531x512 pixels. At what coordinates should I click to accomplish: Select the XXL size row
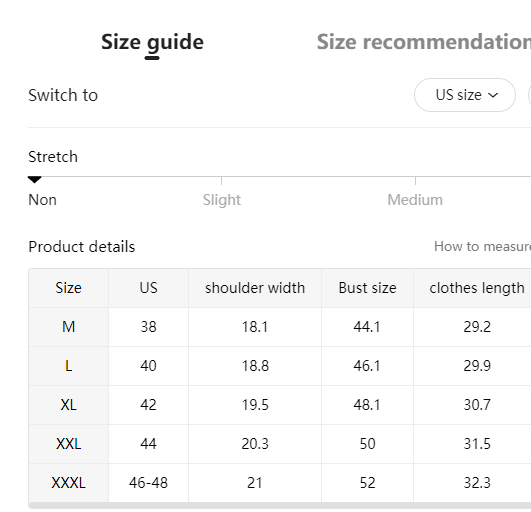click(x=280, y=444)
